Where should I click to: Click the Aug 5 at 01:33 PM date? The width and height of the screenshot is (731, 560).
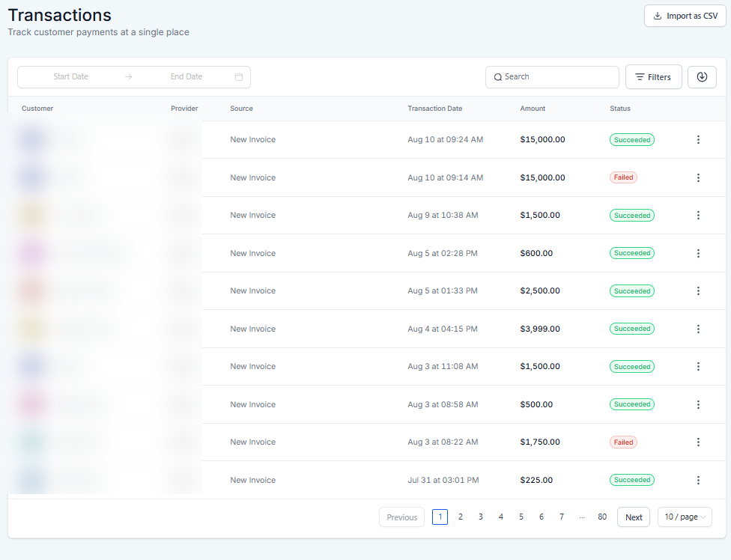tap(443, 290)
